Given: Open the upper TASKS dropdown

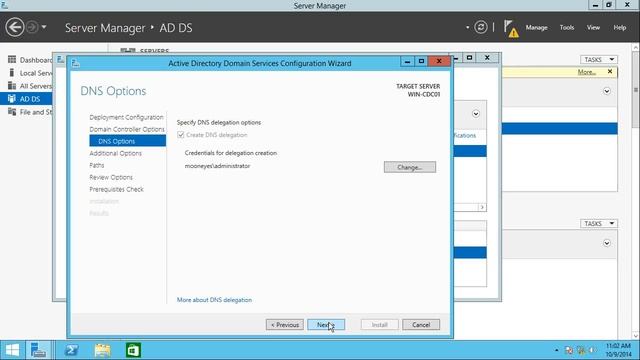Looking at the screenshot, I should click(x=599, y=60).
